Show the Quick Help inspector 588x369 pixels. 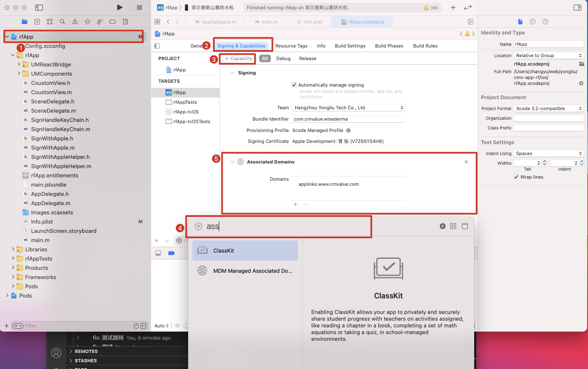coord(545,22)
